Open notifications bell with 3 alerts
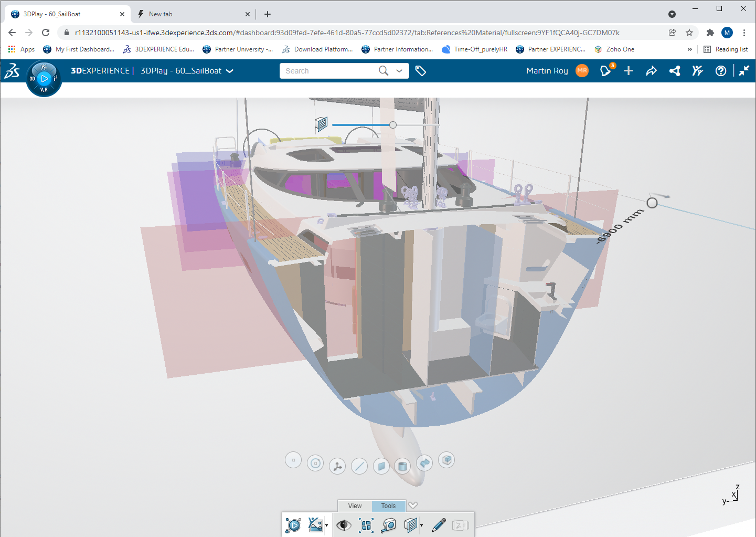This screenshot has height=537, width=756. tap(606, 71)
